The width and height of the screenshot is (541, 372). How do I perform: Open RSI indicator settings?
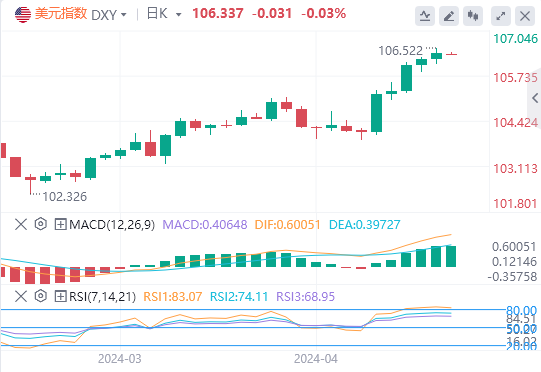click(41, 296)
